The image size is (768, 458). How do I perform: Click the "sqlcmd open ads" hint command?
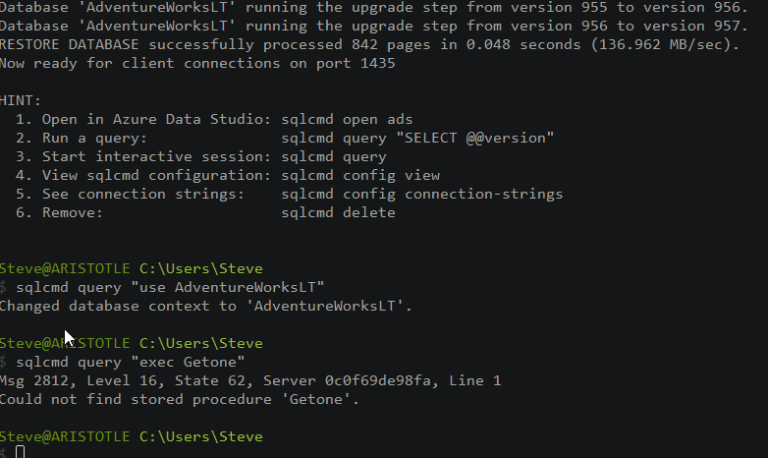(338, 119)
